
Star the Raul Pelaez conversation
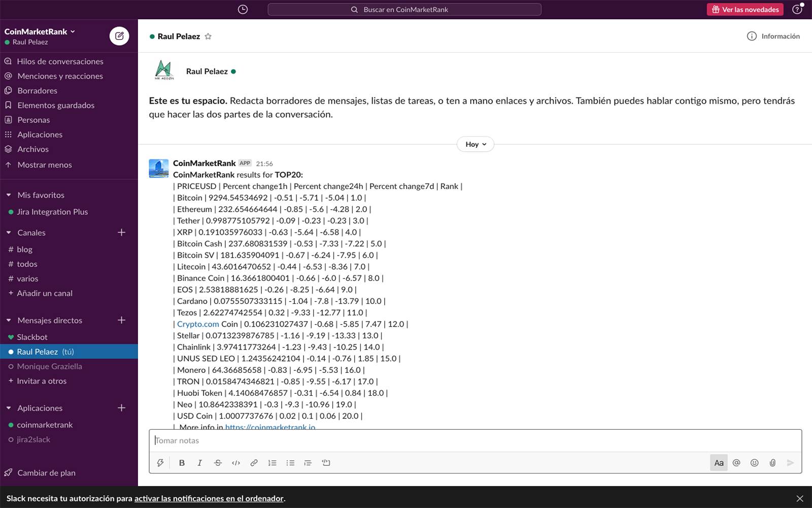(x=208, y=37)
